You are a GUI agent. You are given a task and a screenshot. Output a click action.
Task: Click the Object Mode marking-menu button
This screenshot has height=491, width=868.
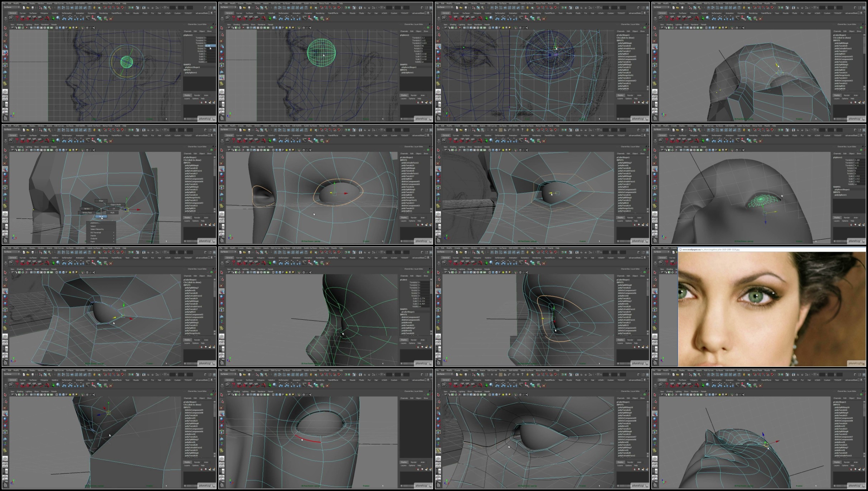(x=116, y=205)
